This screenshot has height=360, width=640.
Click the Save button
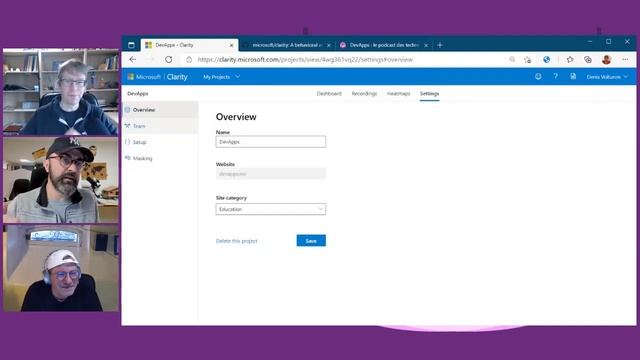click(311, 241)
